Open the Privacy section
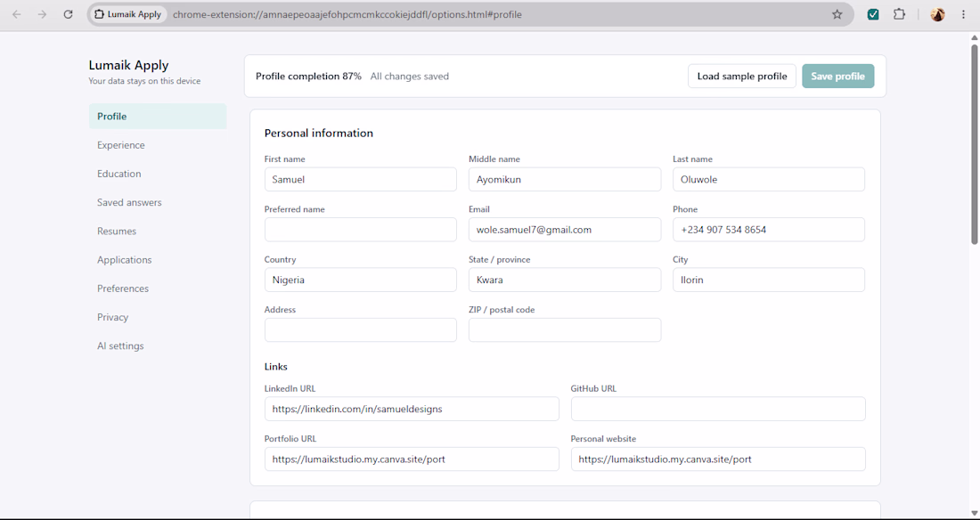This screenshot has width=980, height=520. [x=158, y=318]
